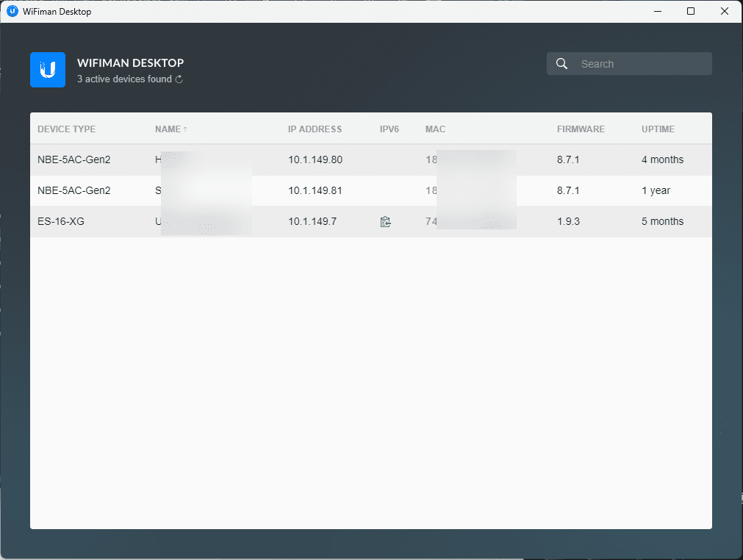Click firmware 8.7.1 of 10.1.149.80
Image resolution: width=743 pixels, height=560 pixels.
pyautogui.click(x=568, y=159)
